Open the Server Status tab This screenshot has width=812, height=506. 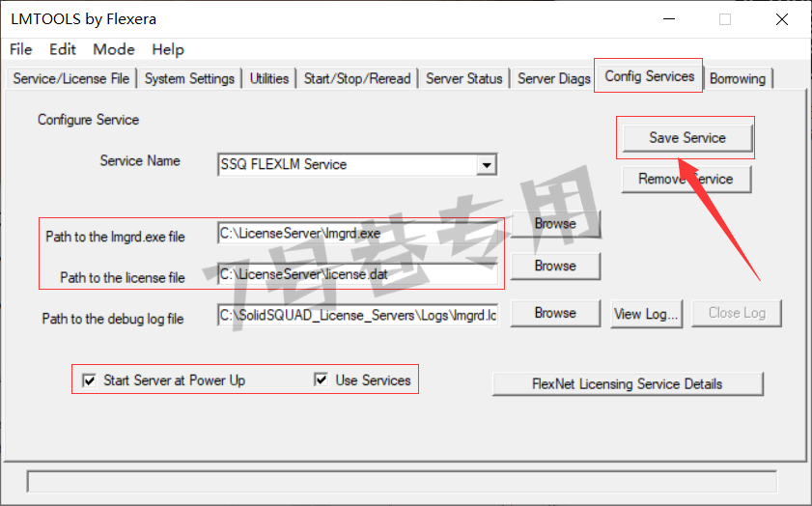pyautogui.click(x=464, y=79)
